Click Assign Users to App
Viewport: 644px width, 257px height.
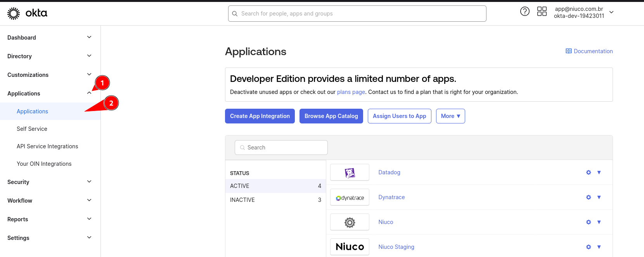[x=400, y=116]
